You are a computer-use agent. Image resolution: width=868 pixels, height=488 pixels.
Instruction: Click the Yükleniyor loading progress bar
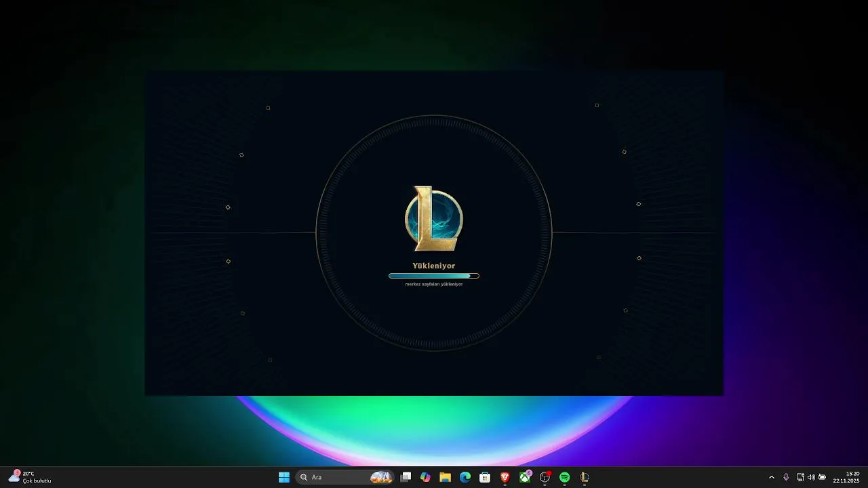tap(434, 276)
